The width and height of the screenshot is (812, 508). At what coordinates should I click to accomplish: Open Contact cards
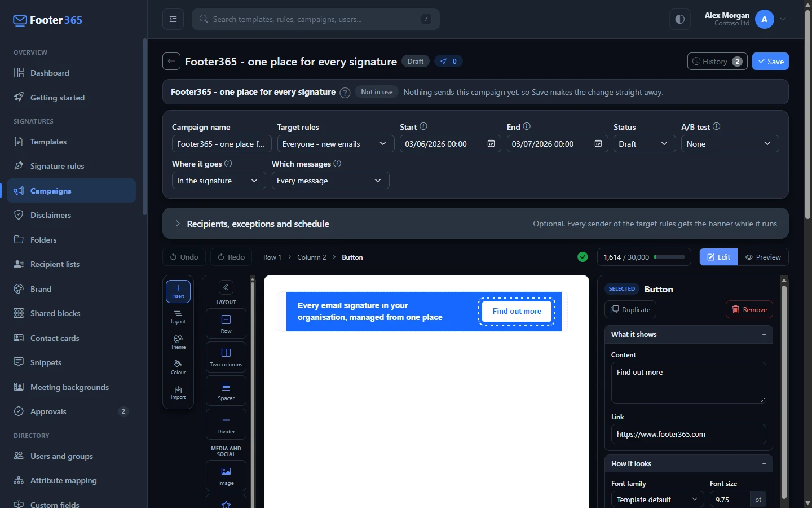click(x=71, y=338)
